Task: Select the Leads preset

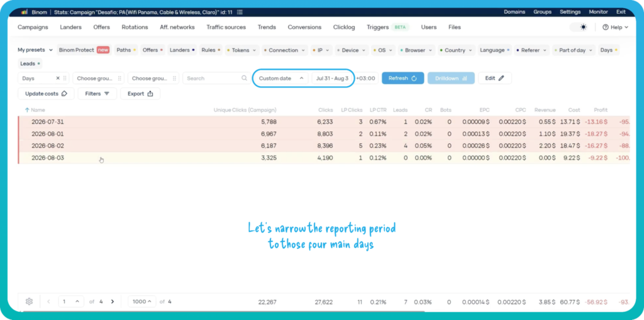Action: pyautogui.click(x=30, y=63)
